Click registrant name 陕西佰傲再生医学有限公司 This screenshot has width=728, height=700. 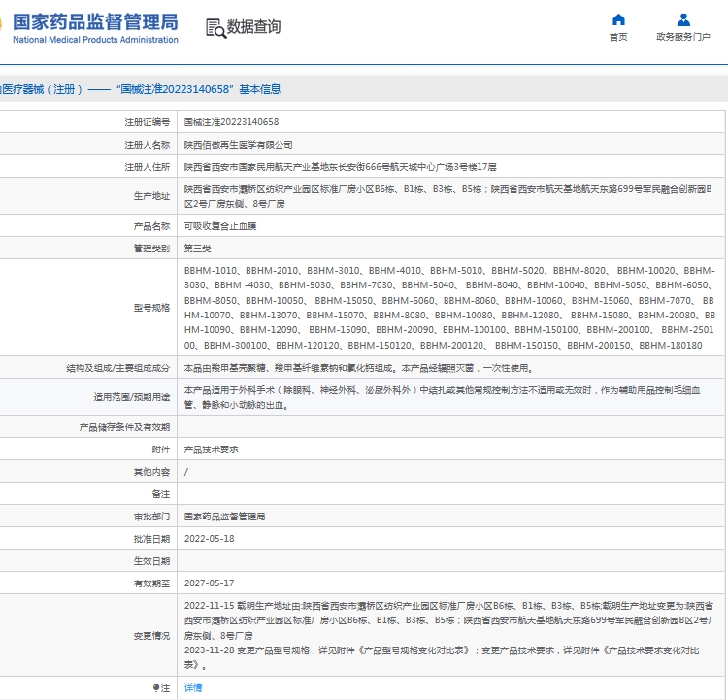point(238,145)
